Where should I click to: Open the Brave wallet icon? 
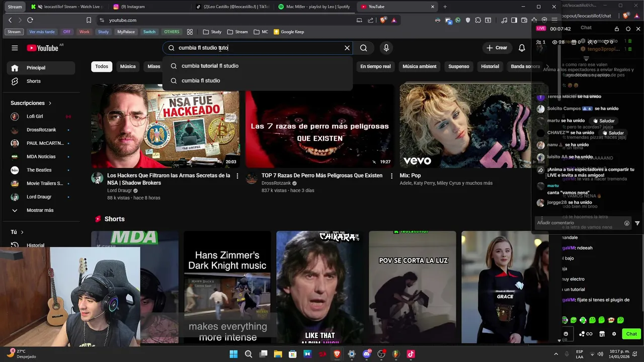coord(524,20)
